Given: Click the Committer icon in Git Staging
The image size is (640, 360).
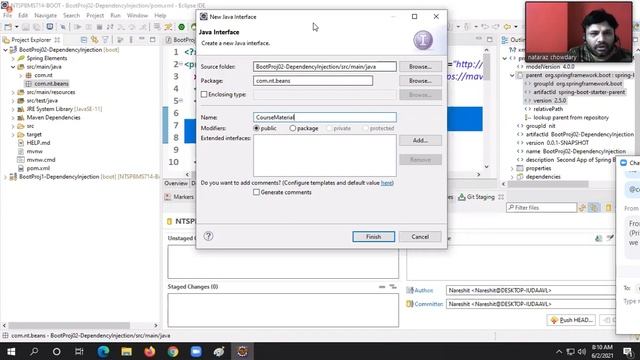Looking at the screenshot, I should pos(410,304).
